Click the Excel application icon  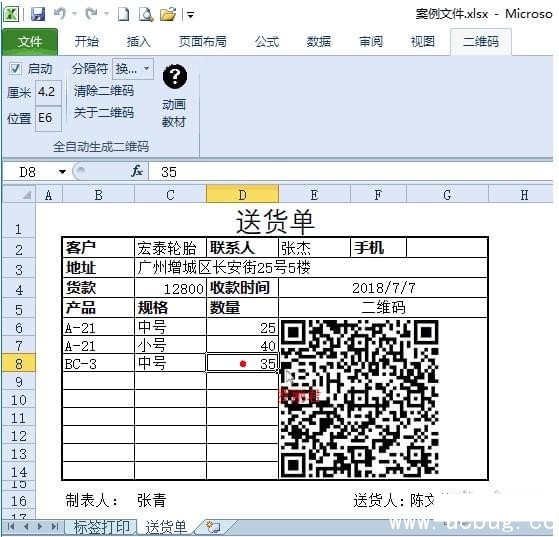tap(11, 14)
